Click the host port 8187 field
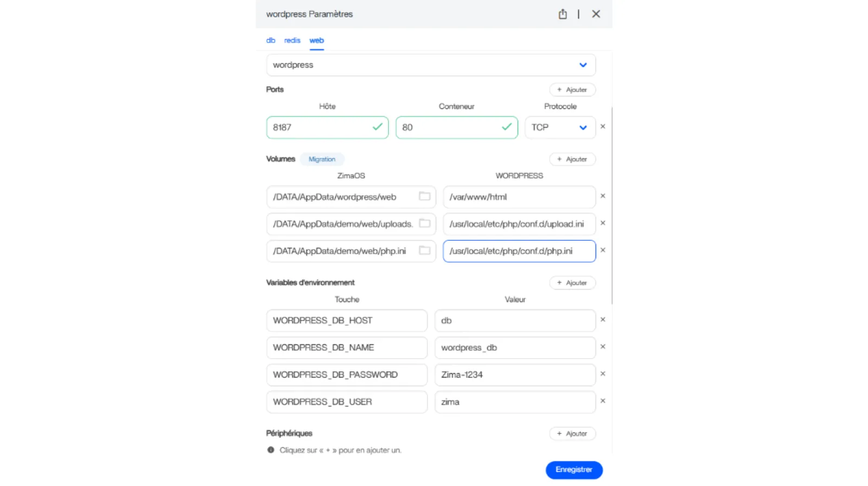 320,127
